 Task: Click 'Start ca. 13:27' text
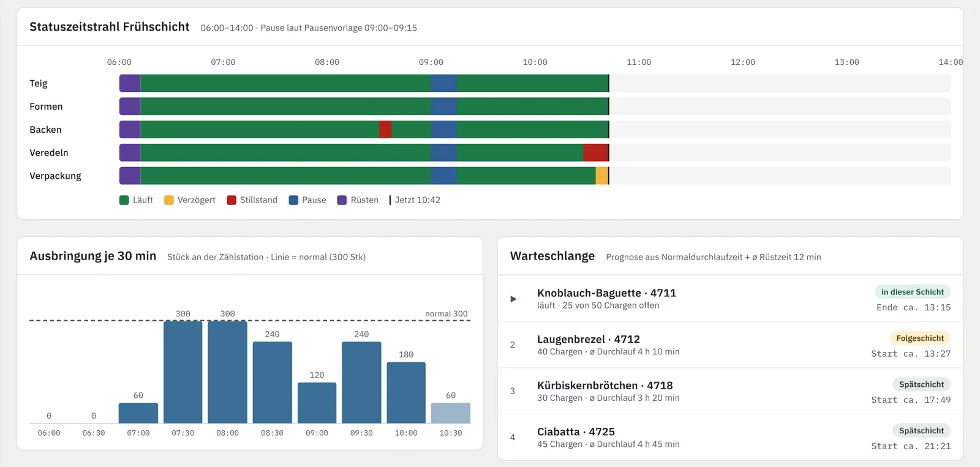(911, 354)
